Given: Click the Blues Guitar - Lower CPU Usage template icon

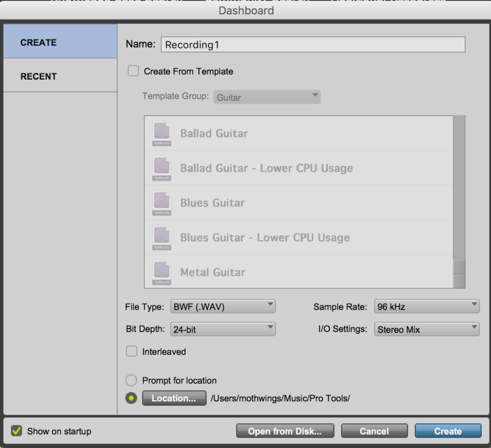Looking at the screenshot, I should 161,238.
